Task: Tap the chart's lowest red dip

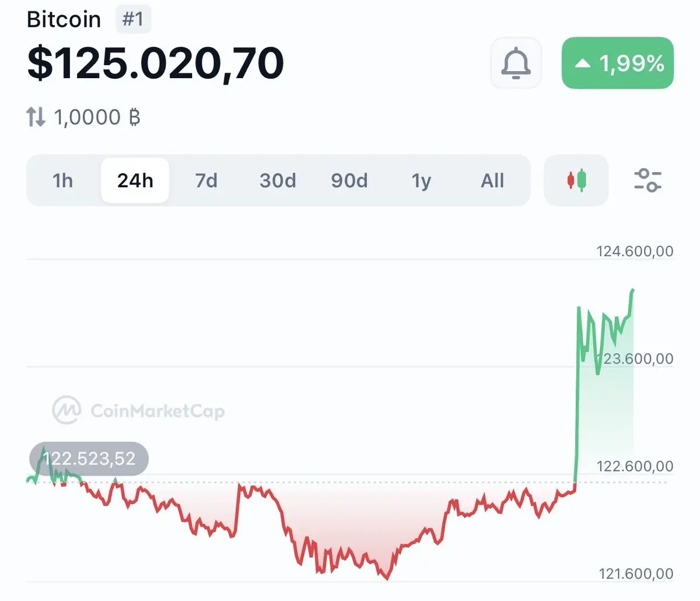Action: coord(386,578)
